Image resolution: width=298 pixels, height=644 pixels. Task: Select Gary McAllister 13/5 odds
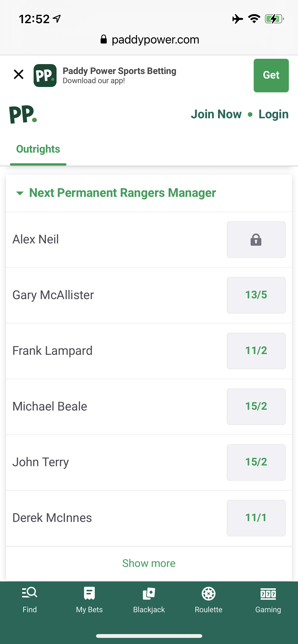coord(256,295)
